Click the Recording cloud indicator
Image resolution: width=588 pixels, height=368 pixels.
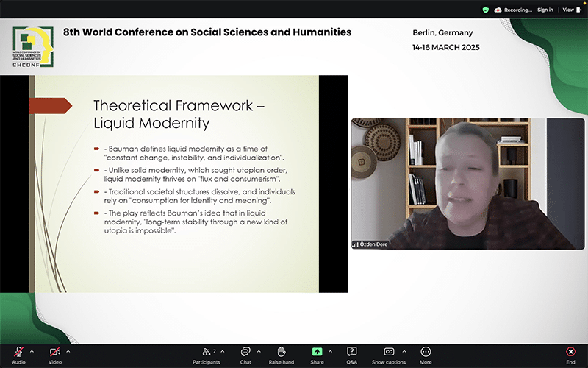514,10
